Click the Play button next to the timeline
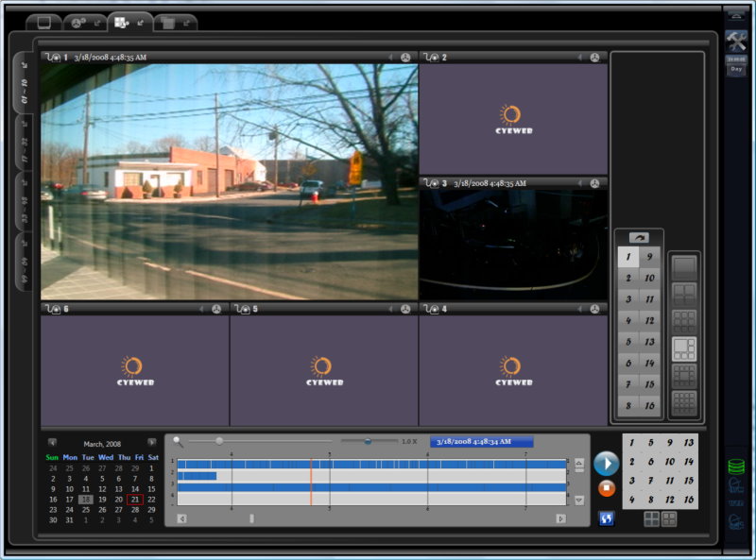 (606, 463)
